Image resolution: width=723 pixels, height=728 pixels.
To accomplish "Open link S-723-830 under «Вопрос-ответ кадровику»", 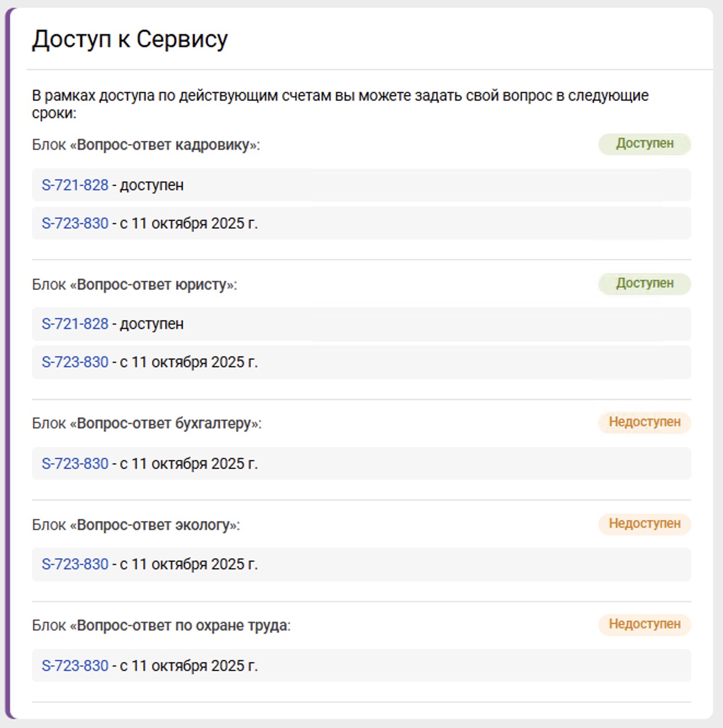I will 74,223.
